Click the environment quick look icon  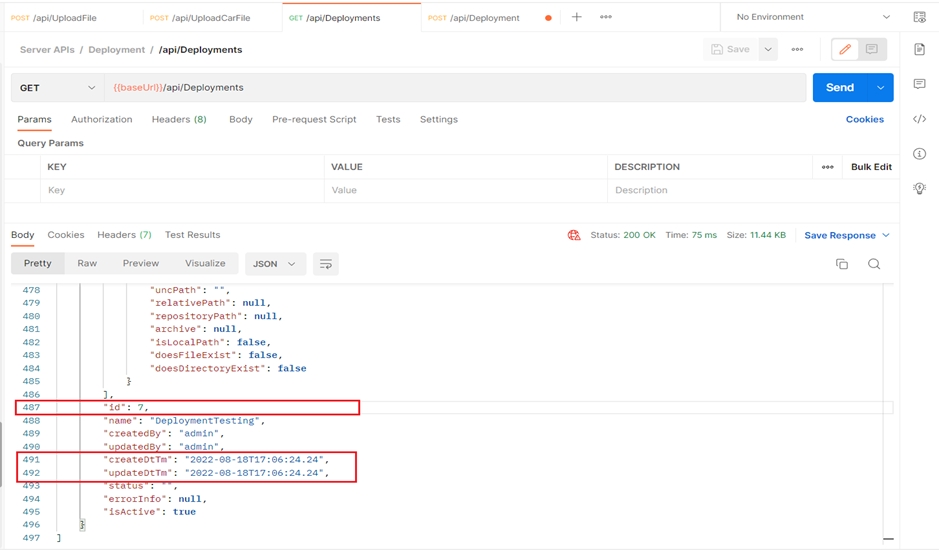pyautogui.click(x=919, y=17)
